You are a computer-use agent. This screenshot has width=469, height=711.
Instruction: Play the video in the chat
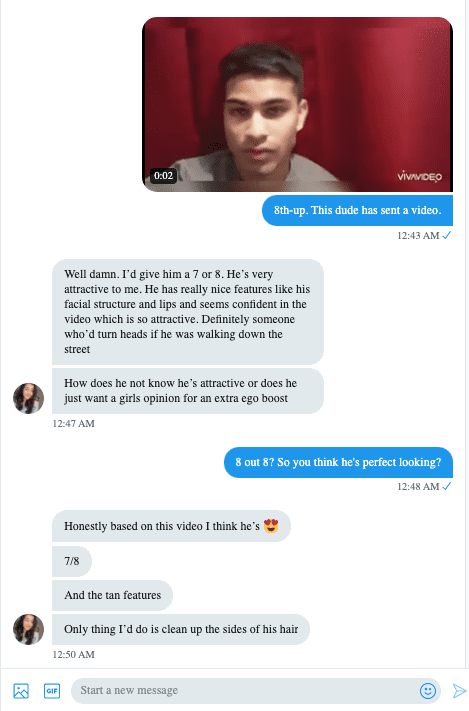298,104
